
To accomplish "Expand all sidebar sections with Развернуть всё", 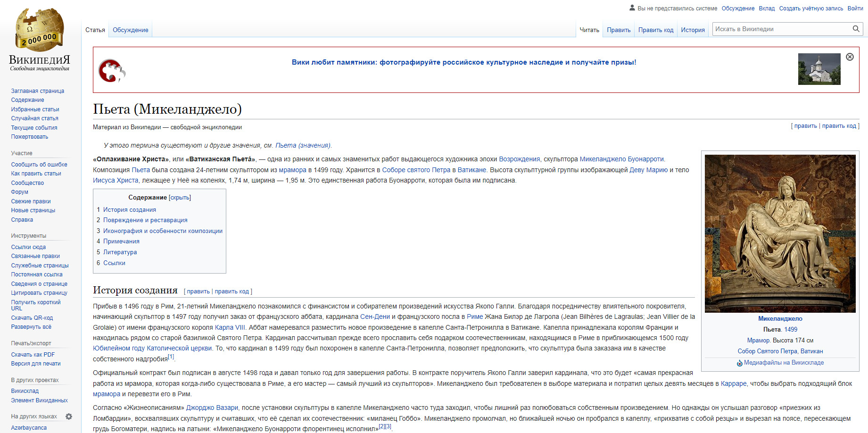I will coord(31,327).
